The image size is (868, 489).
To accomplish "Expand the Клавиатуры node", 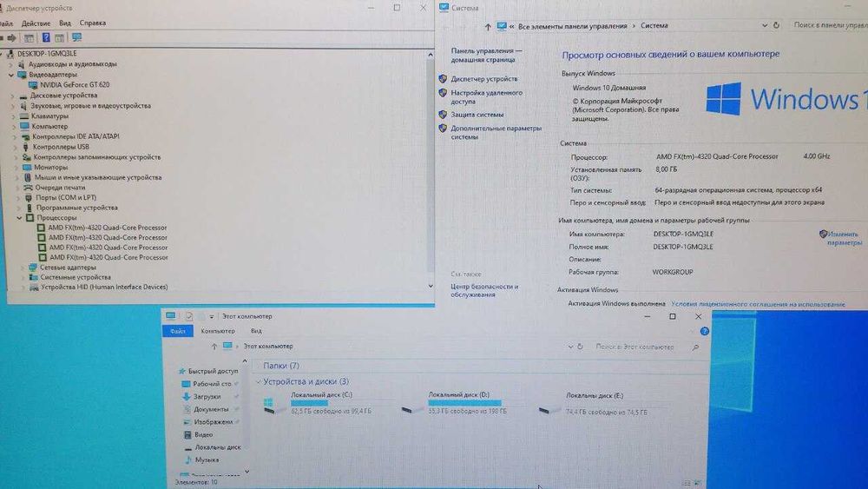I will (x=14, y=116).
